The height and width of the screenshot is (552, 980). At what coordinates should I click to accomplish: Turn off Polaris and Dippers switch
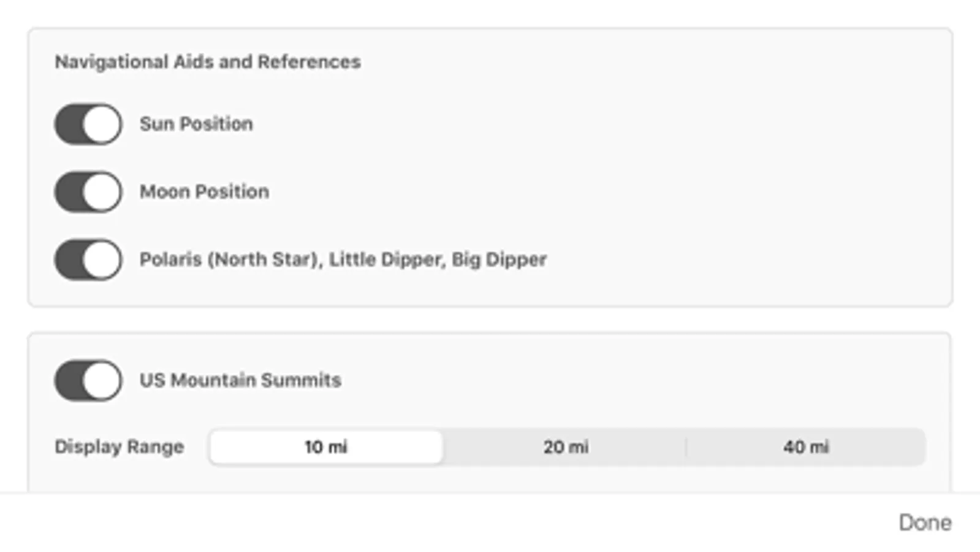[x=88, y=259]
